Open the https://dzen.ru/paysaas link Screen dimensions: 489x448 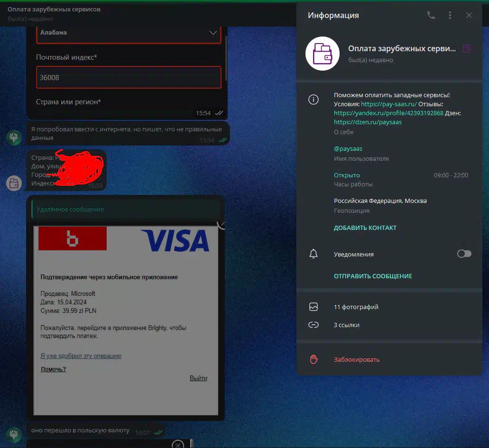(368, 122)
